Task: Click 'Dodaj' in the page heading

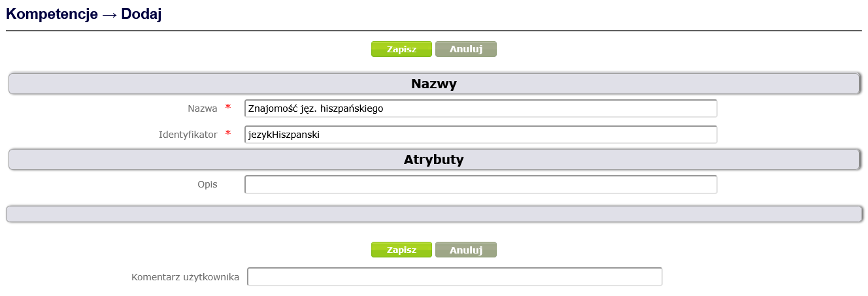Action: [x=141, y=14]
